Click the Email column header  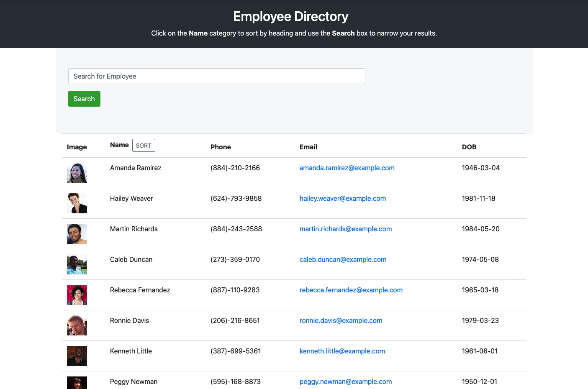pyautogui.click(x=308, y=147)
